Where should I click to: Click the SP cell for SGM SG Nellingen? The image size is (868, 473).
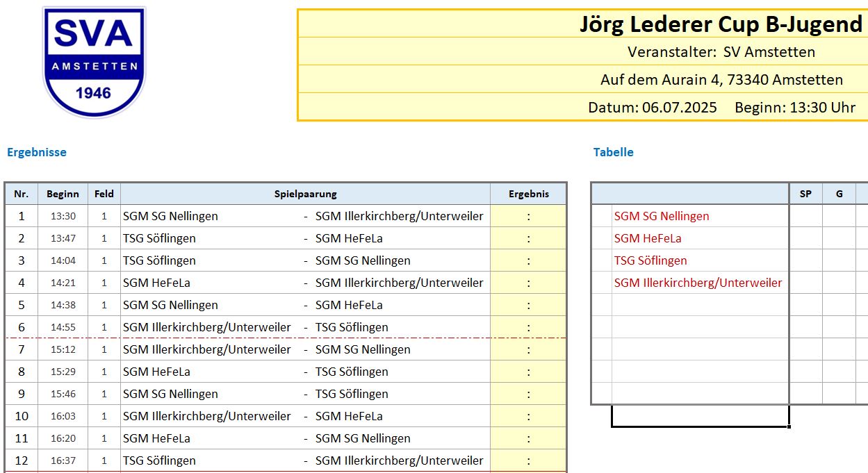click(x=805, y=216)
